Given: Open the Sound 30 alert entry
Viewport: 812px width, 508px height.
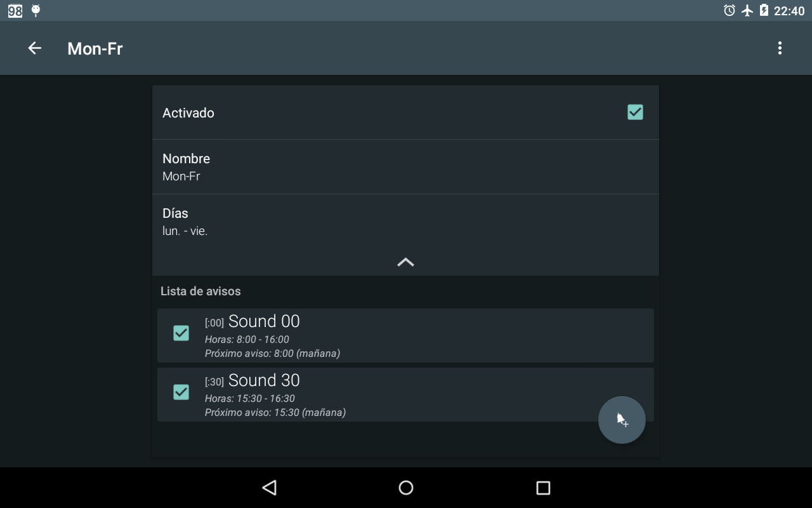Looking at the screenshot, I should click(x=405, y=395).
